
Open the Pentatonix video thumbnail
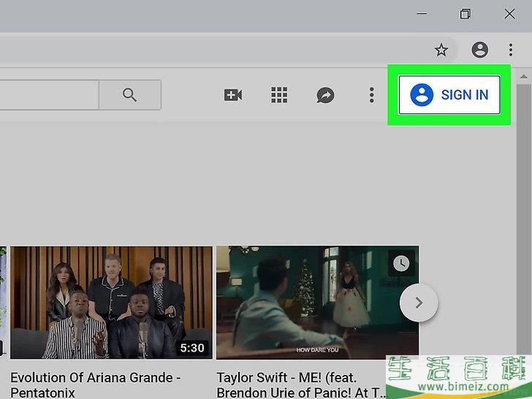tap(111, 303)
